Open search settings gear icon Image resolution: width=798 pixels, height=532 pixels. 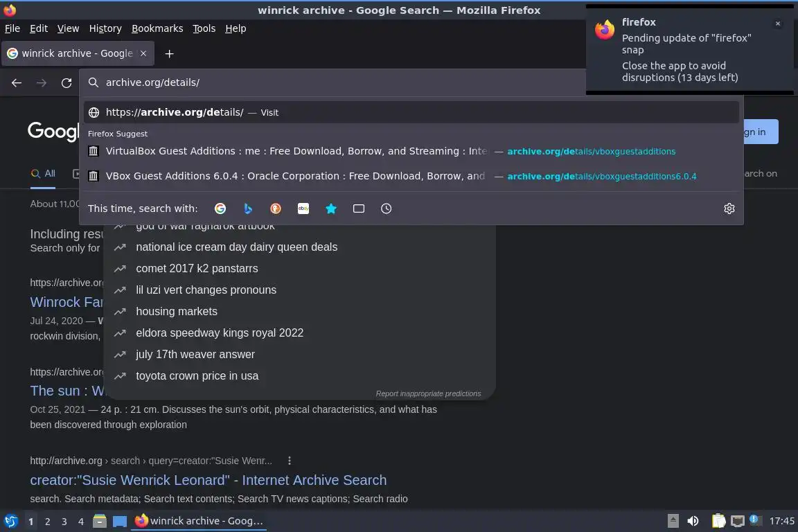pyautogui.click(x=729, y=209)
